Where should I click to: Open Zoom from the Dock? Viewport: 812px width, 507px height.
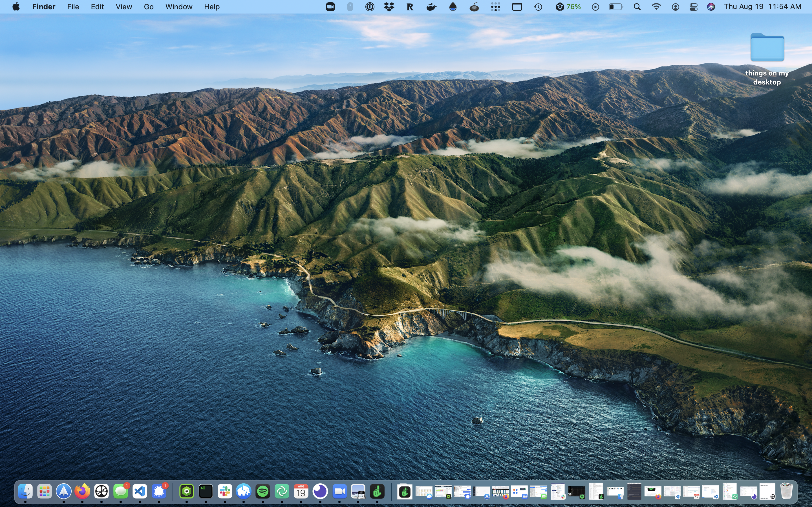point(339,492)
